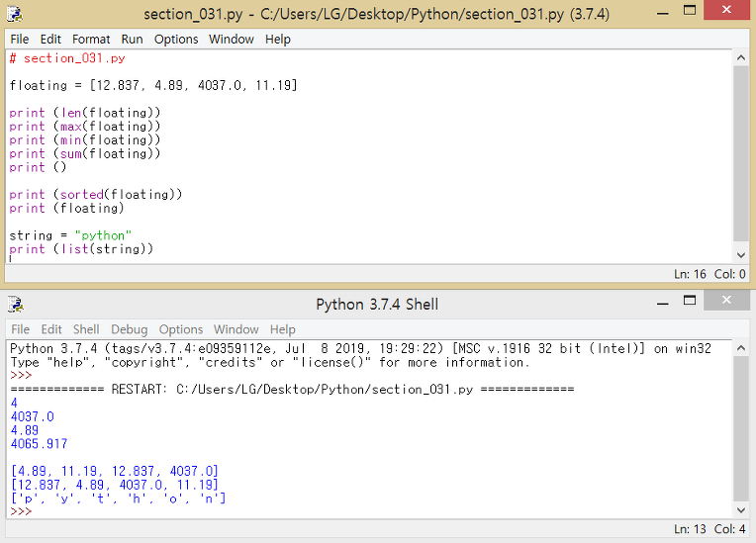Screen dimensions: 756x543
Task: Click the empty 'print ()' line
Action: pos(38,167)
